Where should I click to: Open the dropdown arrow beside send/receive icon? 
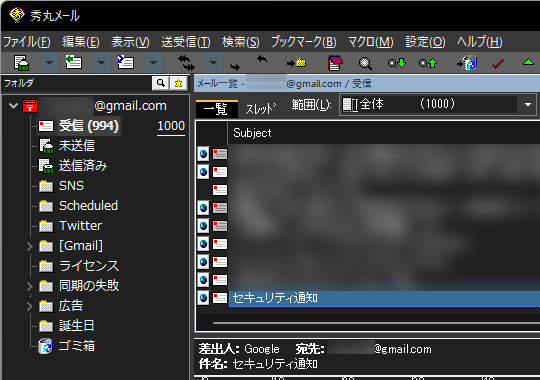(214, 63)
